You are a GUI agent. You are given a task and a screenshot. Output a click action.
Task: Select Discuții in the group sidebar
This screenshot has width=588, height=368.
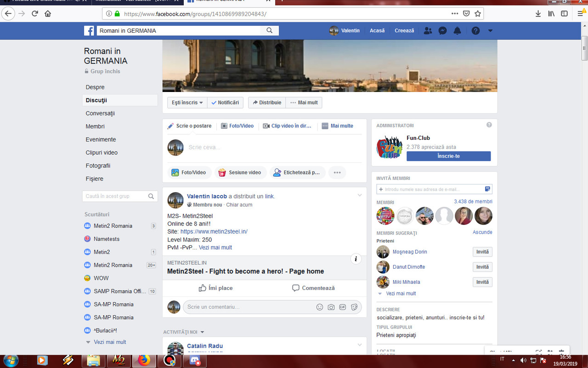[x=120, y=100]
